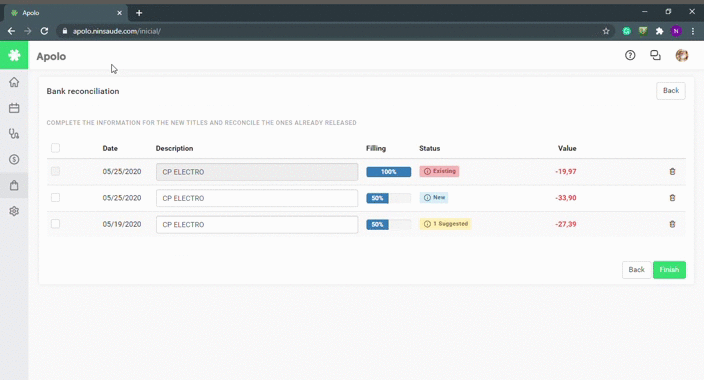Image resolution: width=704 pixels, height=380 pixels.
Task: Open the stethoscope sidebar icon
Action: [14, 134]
